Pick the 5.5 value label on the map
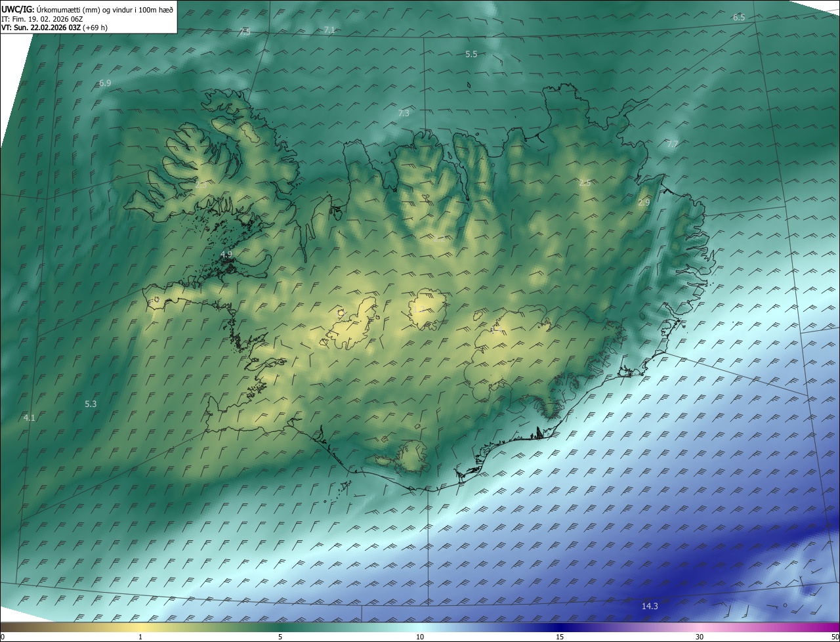The height and width of the screenshot is (642, 840). [471, 54]
